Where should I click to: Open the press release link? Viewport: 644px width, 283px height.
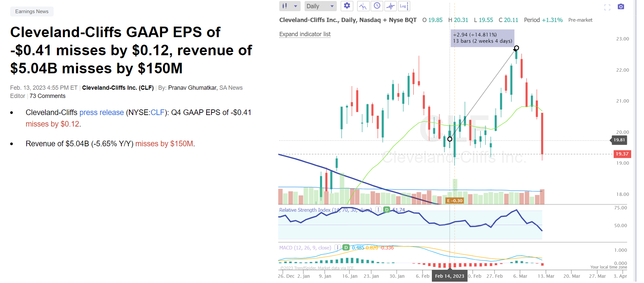click(x=102, y=112)
